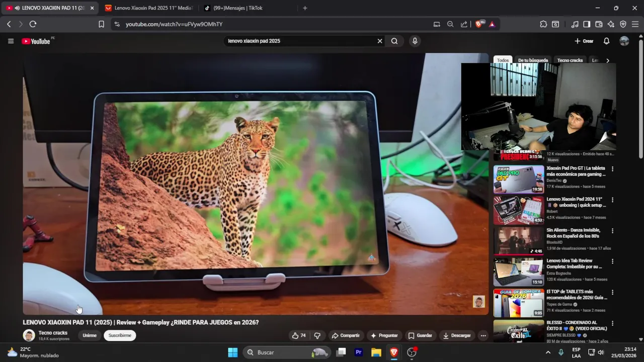Open options for BLESSD CONDENADO video

[x=612, y=323]
